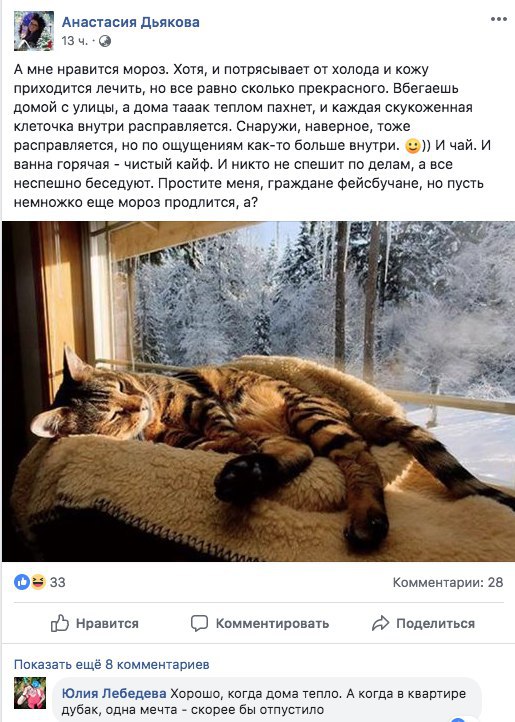Open Юлия Лебедева commenter profile link
Image resolution: width=515 pixels, height=722 pixels.
[114, 693]
